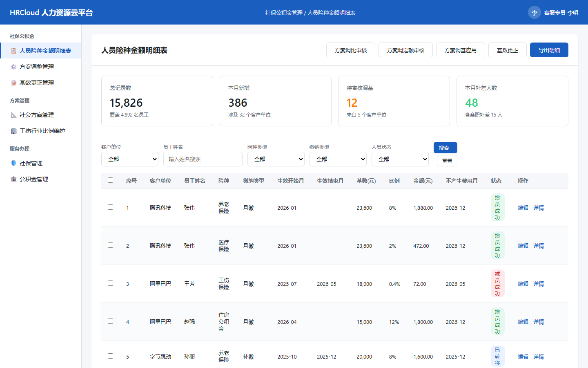Open 详情 for row 1 腾讯科技 养老保险
This screenshot has height=368, width=588.
click(x=539, y=208)
